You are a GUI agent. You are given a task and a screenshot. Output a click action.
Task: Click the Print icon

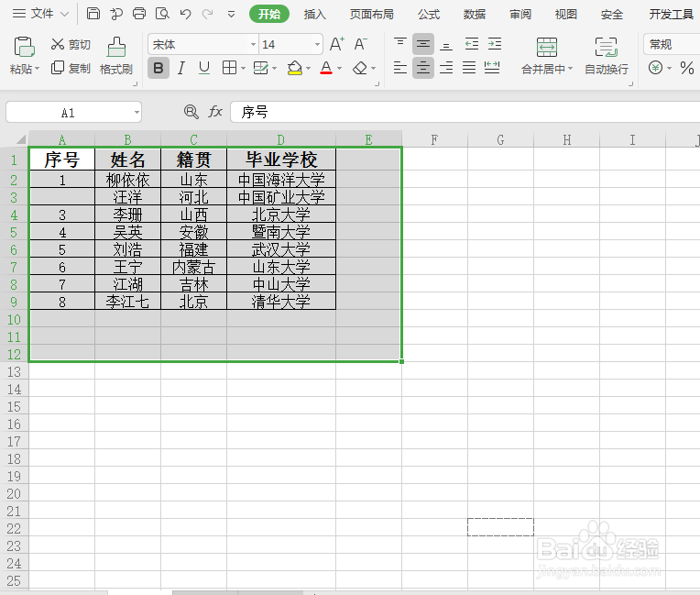click(139, 14)
